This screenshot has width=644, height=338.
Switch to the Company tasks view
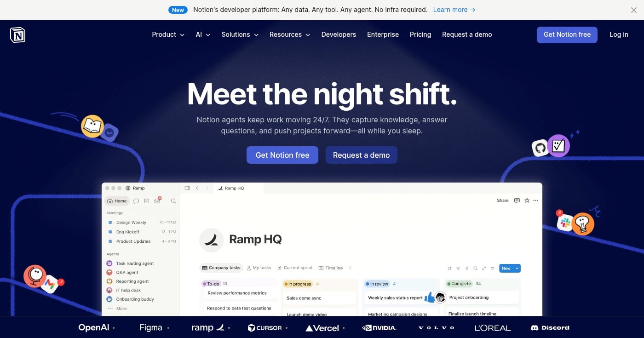tap(221, 268)
